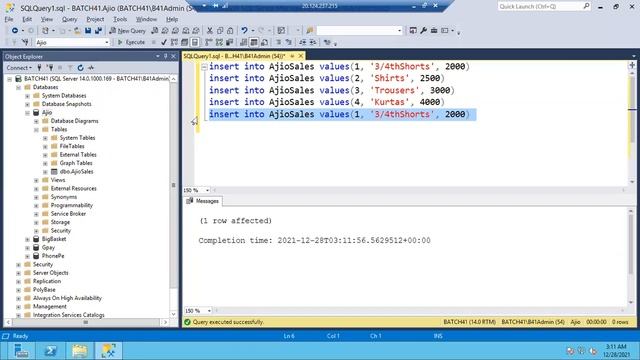The image size is (640, 360).
Task: Open the Window menu
Action: tap(146, 19)
